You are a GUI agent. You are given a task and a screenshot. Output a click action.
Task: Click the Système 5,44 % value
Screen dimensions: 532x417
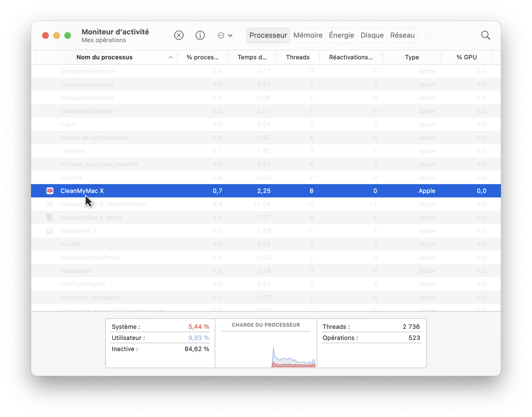[199, 327]
